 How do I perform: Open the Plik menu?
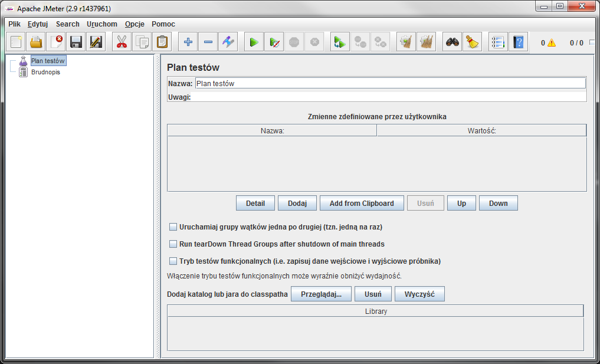(x=15, y=24)
